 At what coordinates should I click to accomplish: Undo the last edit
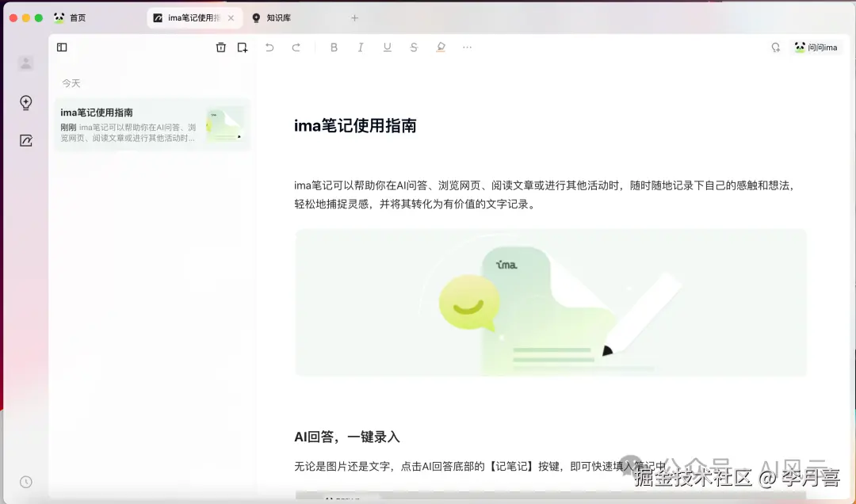pos(269,47)
